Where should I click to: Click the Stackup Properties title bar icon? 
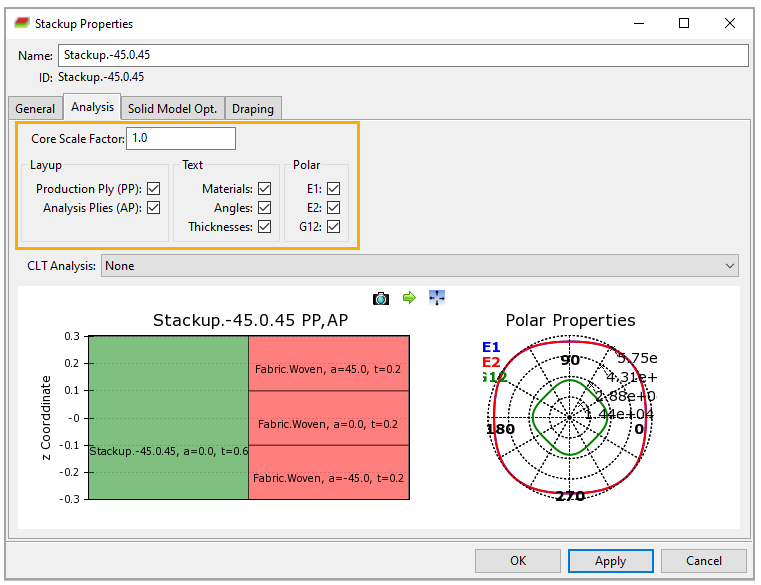tap(21, 23)
